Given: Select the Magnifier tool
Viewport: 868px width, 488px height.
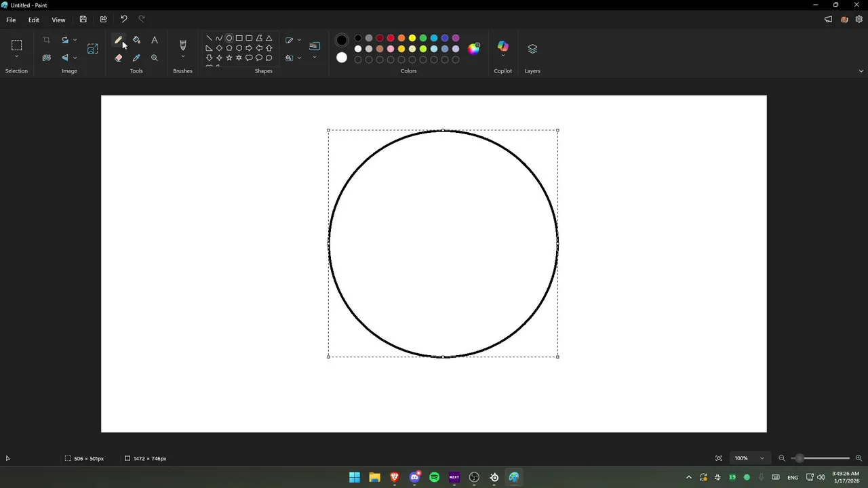Looking at the screenshot, I should (155, 58).
